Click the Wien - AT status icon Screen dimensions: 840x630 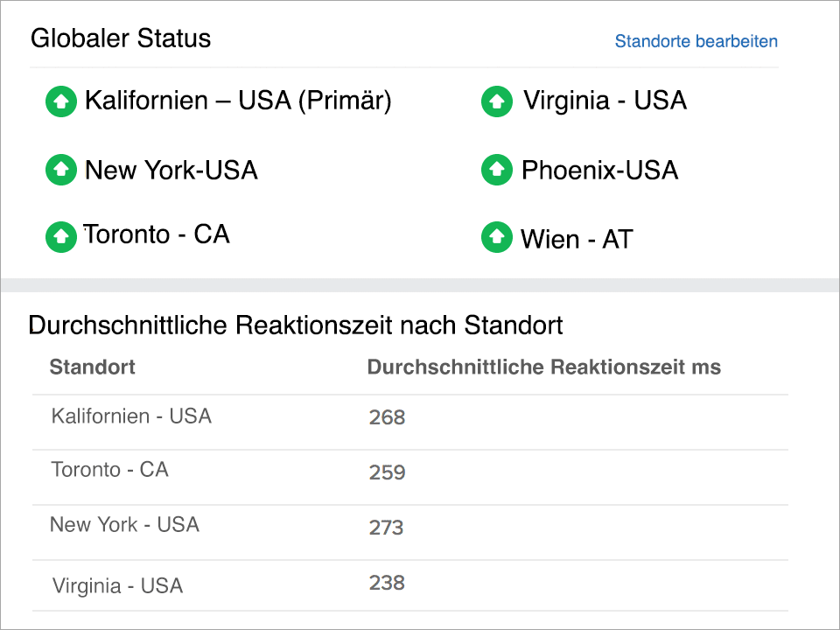coord(496,237)
